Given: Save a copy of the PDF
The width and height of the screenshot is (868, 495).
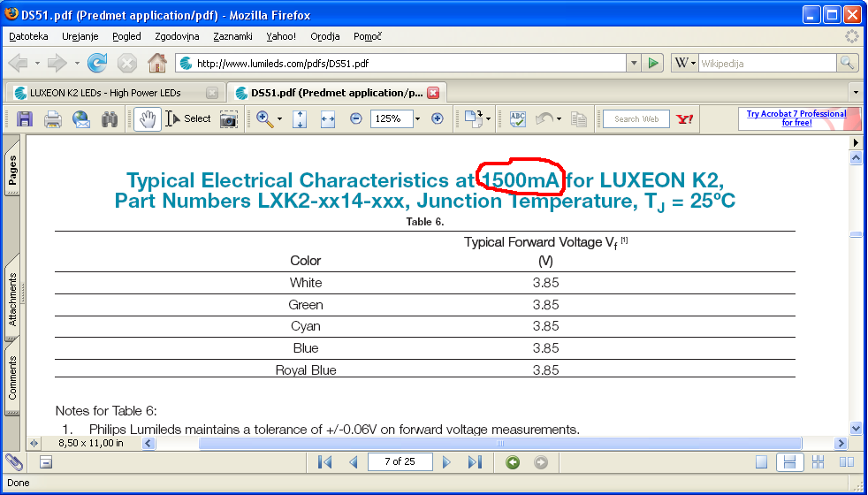Looking at the screenshot, I should pos(25,119).
